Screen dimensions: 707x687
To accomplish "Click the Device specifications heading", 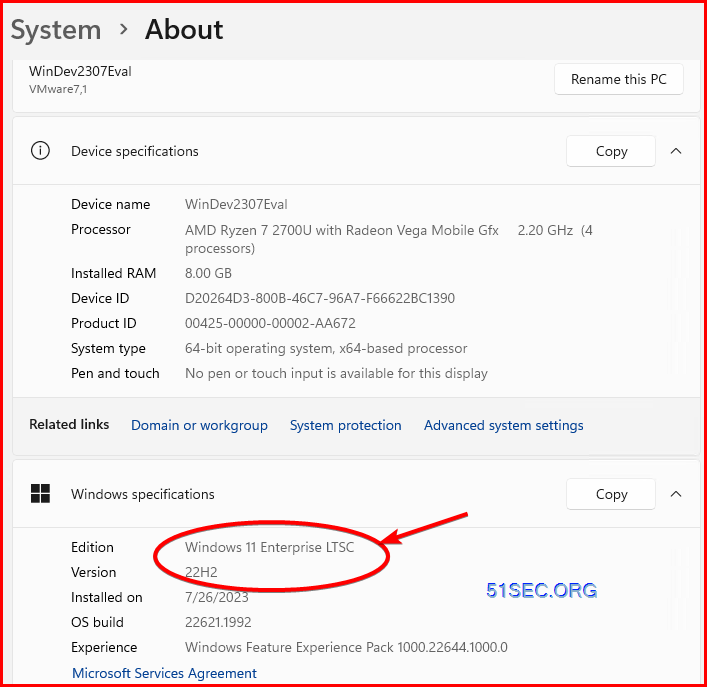I will (x=134, y=151).
